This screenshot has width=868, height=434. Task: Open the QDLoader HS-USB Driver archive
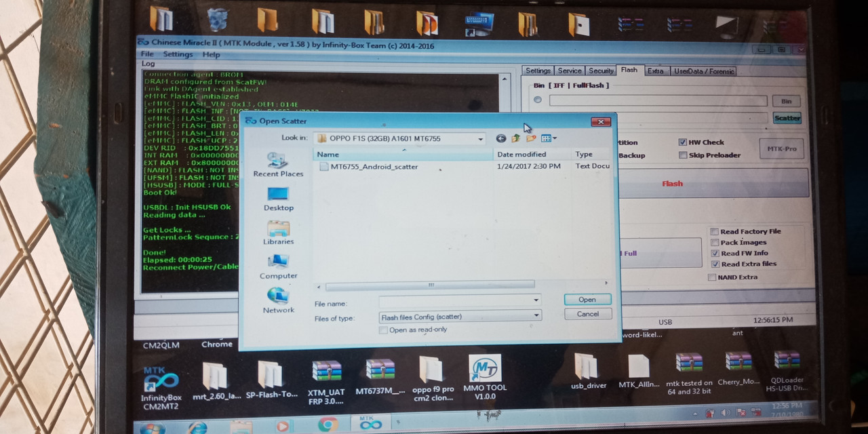tap(786, 372)
